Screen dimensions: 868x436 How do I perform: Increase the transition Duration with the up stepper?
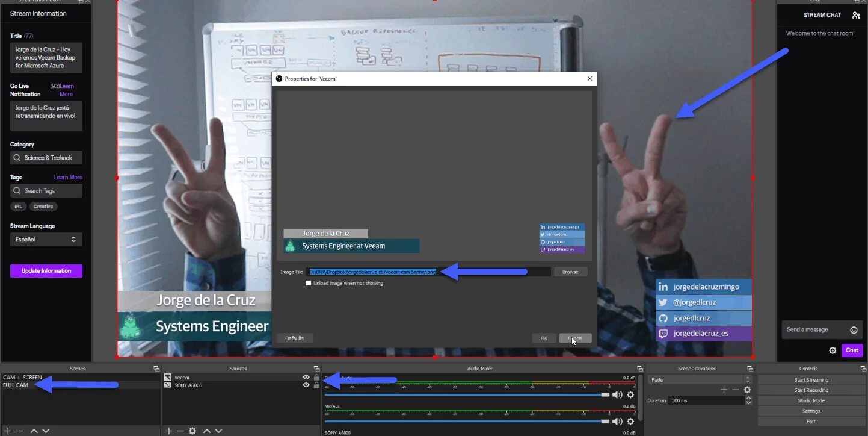[x=748, y=398]
